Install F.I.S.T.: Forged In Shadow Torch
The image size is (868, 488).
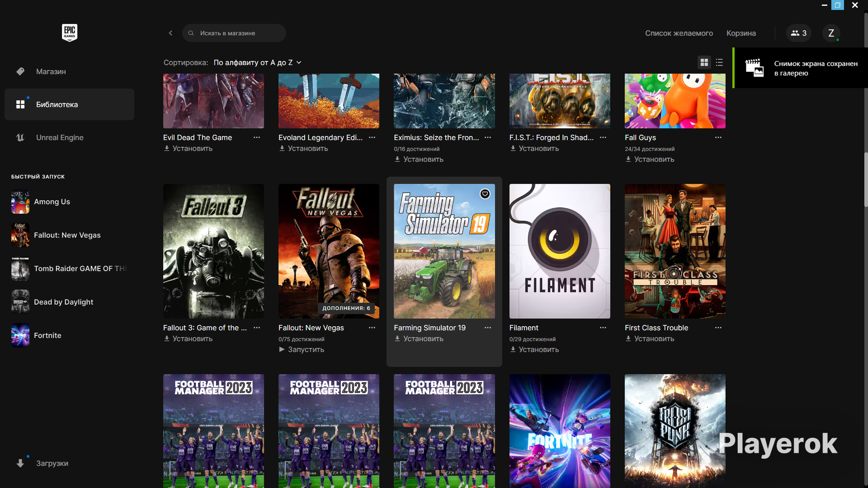[x=534, y=148]
